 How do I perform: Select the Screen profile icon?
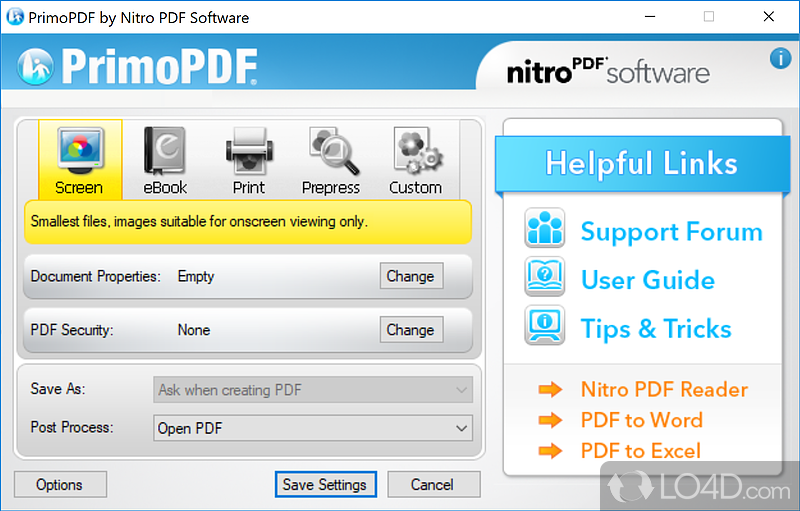click(80, 151)
